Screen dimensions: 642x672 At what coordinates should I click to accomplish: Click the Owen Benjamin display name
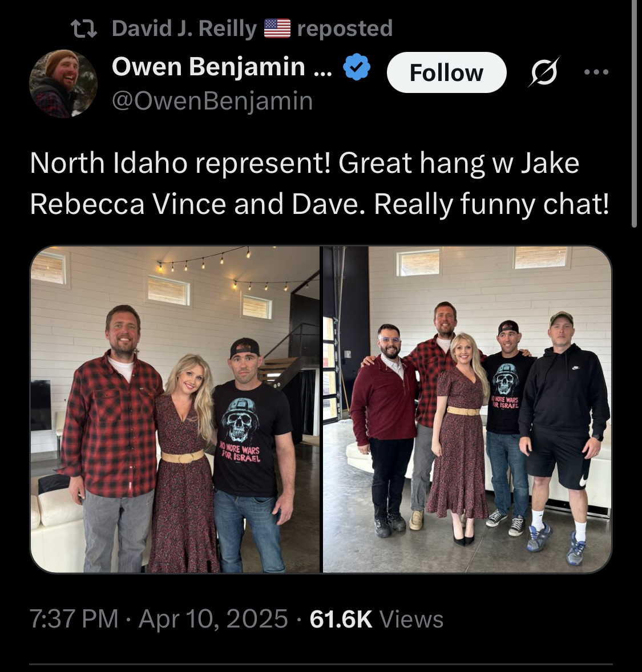click(222, 67)
